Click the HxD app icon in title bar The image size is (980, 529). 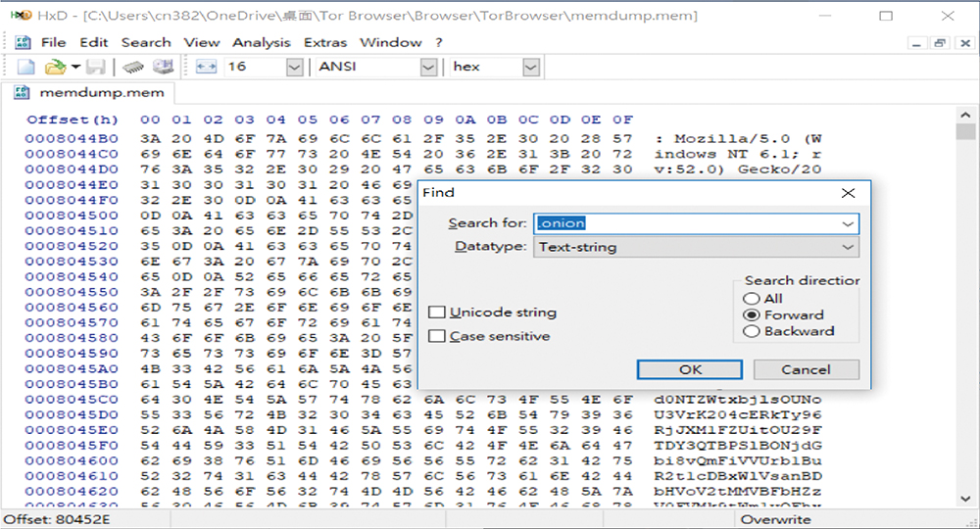[x=21, y=15]
